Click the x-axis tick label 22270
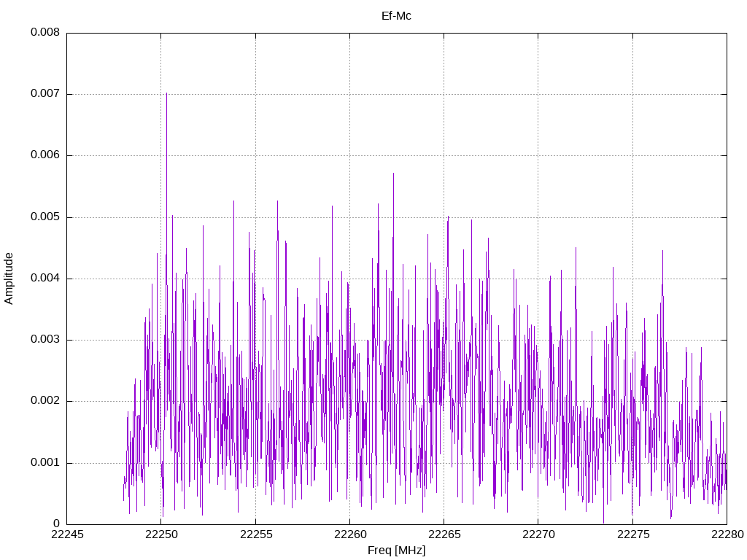747x560 pixels. [538, 534]
